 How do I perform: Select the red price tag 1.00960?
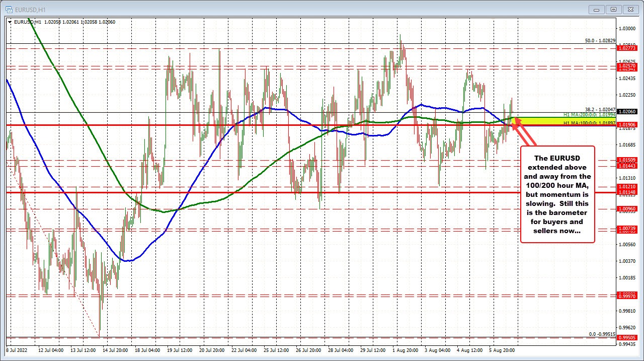627,208
